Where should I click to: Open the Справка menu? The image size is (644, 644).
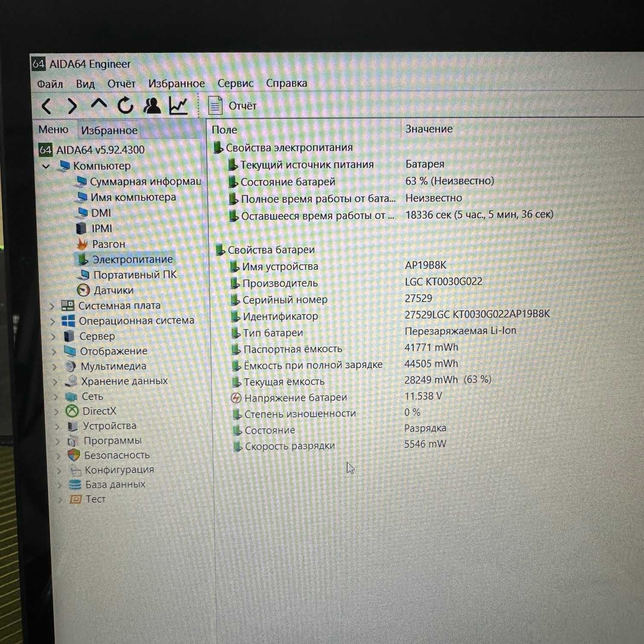286,83
